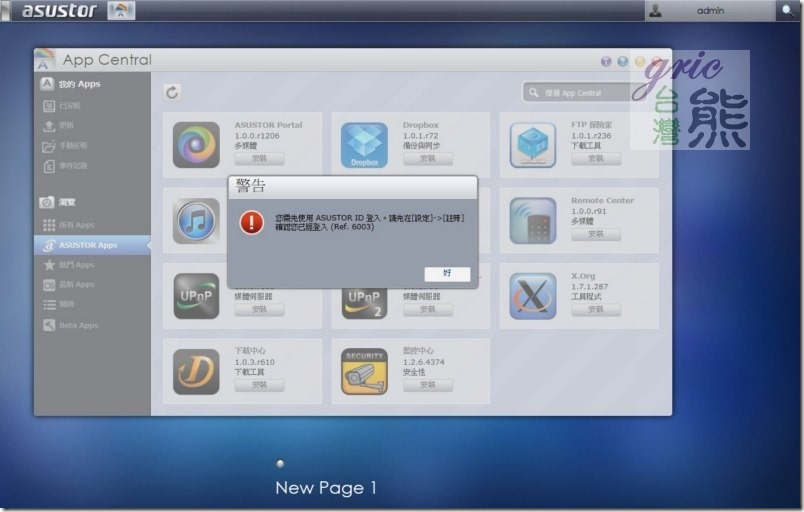Click the 好 button in the warning dialog
Image resolution: width=804 pixels, height=512 pixels.
pos(447,274)
